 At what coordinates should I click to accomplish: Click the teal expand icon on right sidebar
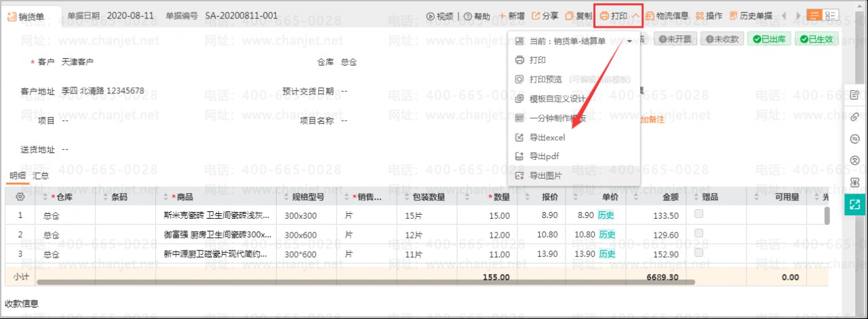(854, 203)
